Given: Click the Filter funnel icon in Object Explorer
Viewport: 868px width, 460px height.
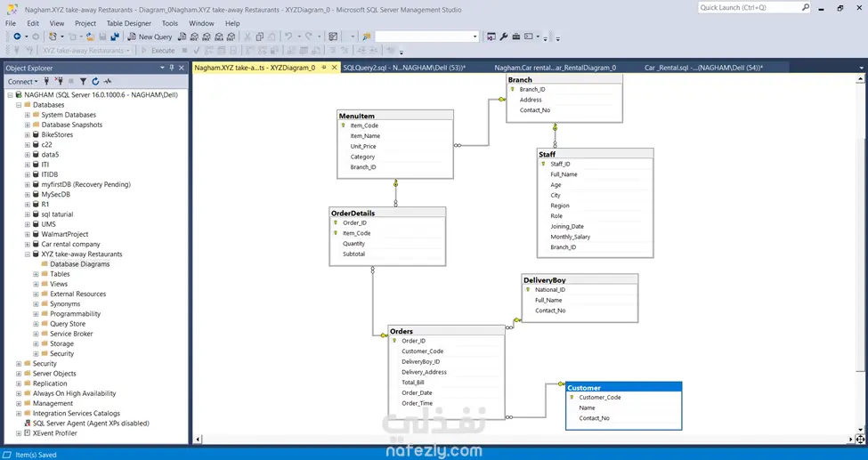Looking at the screenshot, I should (x=83, y=81).
